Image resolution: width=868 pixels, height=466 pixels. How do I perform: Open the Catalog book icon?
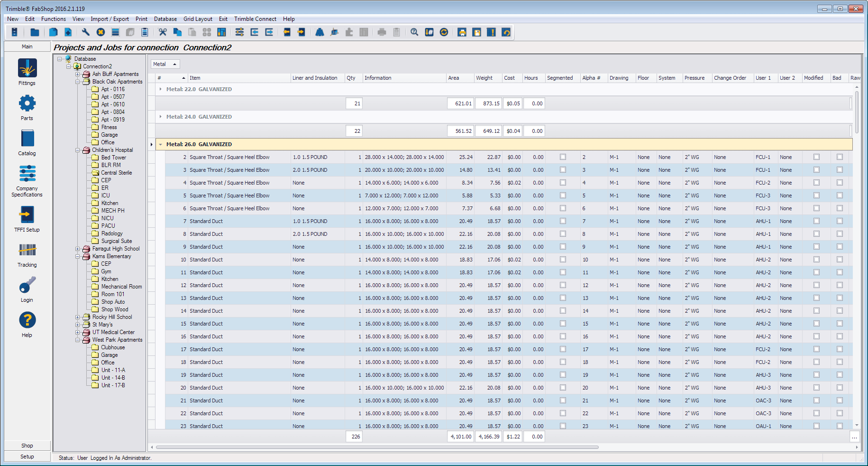27,139
